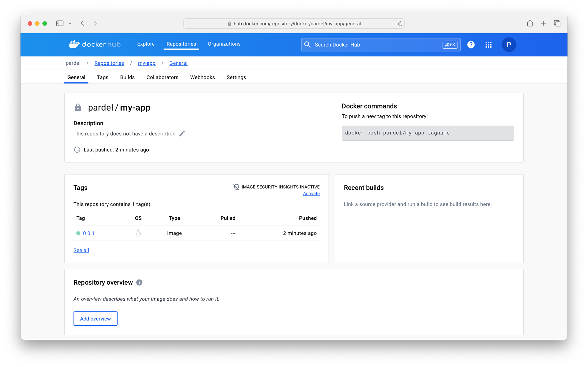
Task: Click the security insights shield icon
Action: click(x=236, y=187)
